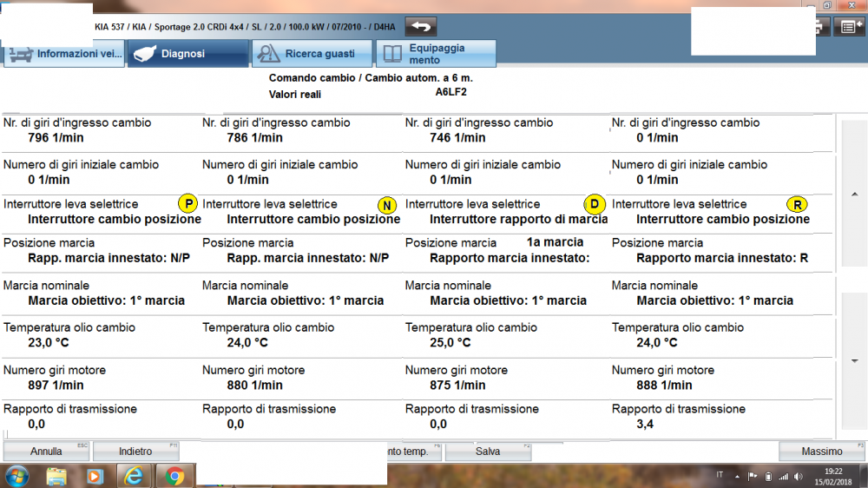The height and width of the screenshot is (488, 868).
Task: Select the 3,4 transmission ratio value
Action: click(645, 425)
